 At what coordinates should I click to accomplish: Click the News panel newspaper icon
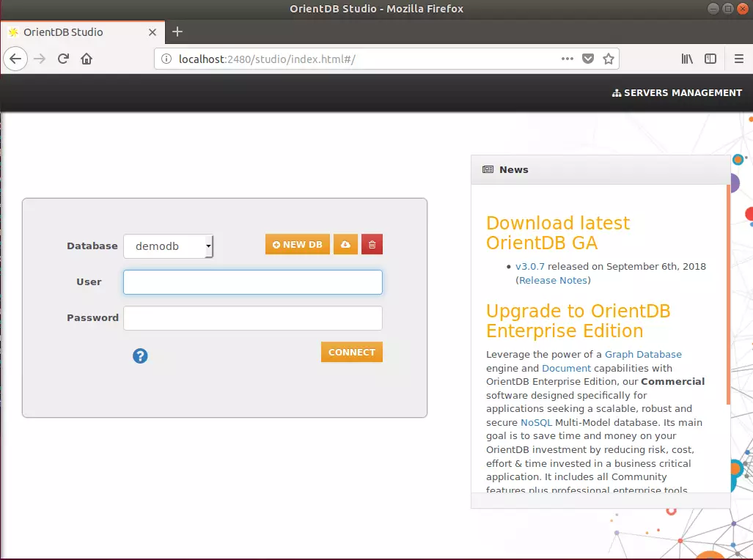click(488, 169)
